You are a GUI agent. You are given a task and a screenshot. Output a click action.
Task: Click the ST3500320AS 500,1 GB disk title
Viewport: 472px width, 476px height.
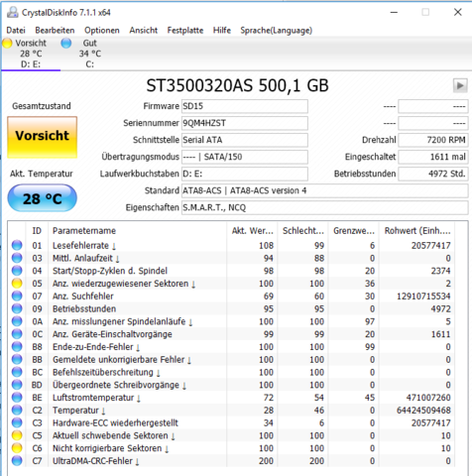237,85
